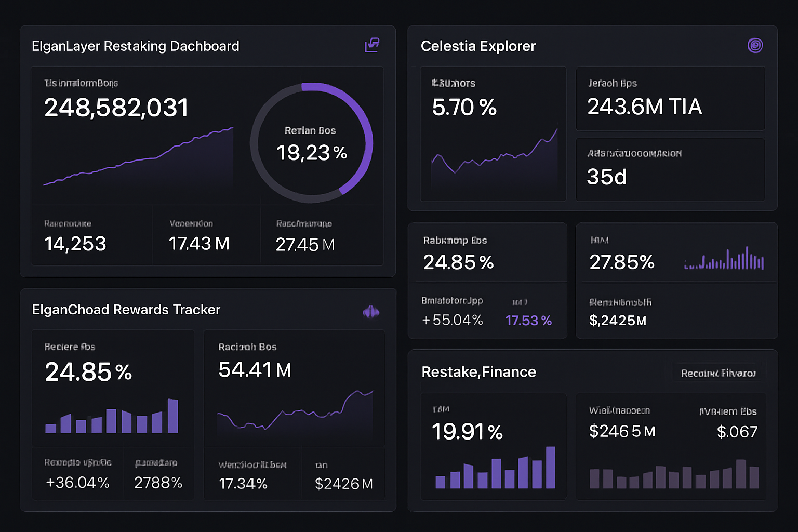The height and width of the screenshot is (532, 798).
Task: Select the lotus icon beside ElganChoad Rewards Tracker
Action: pyautogui.click(x=372, y=311)
